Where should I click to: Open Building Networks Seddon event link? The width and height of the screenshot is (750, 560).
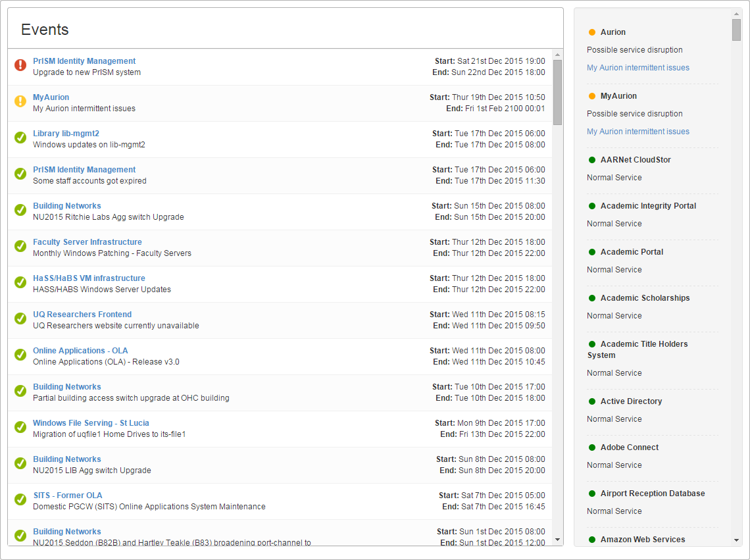point(67,532)
